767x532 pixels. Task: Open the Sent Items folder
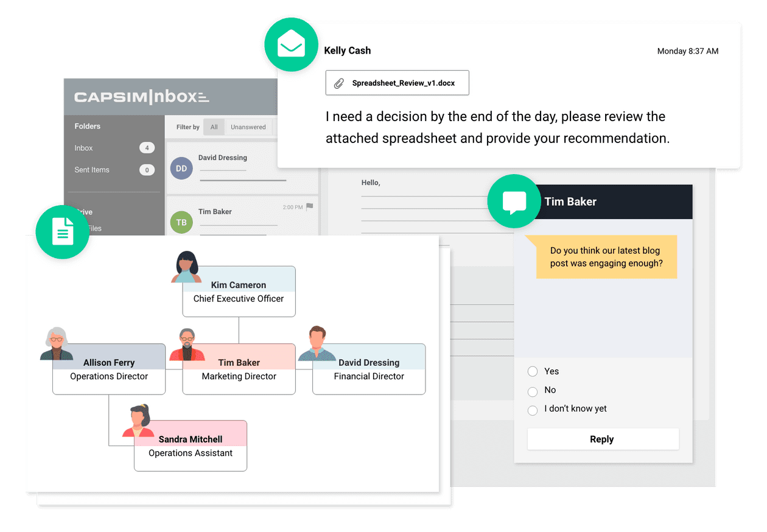pyautogui.click(x=91, y=170)
